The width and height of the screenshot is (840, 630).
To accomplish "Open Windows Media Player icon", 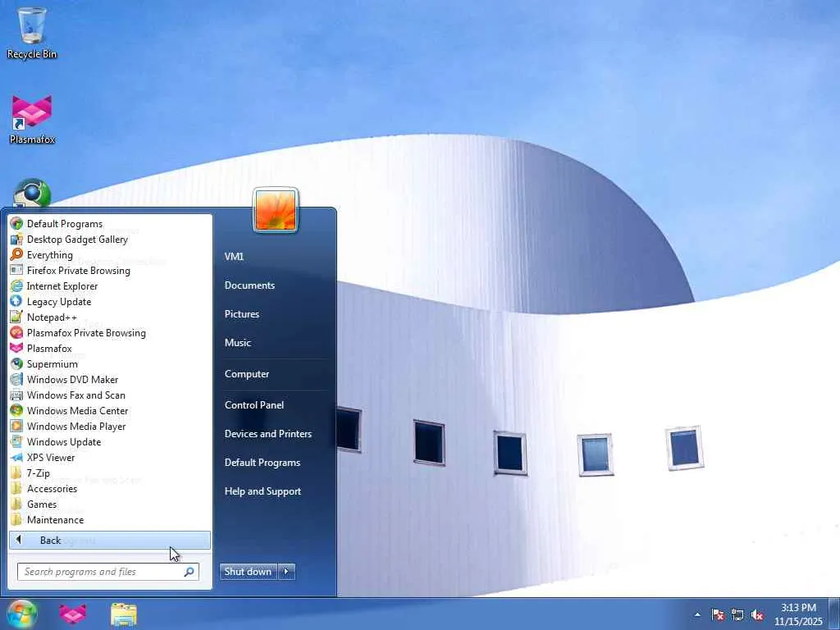I will point(16,426).
